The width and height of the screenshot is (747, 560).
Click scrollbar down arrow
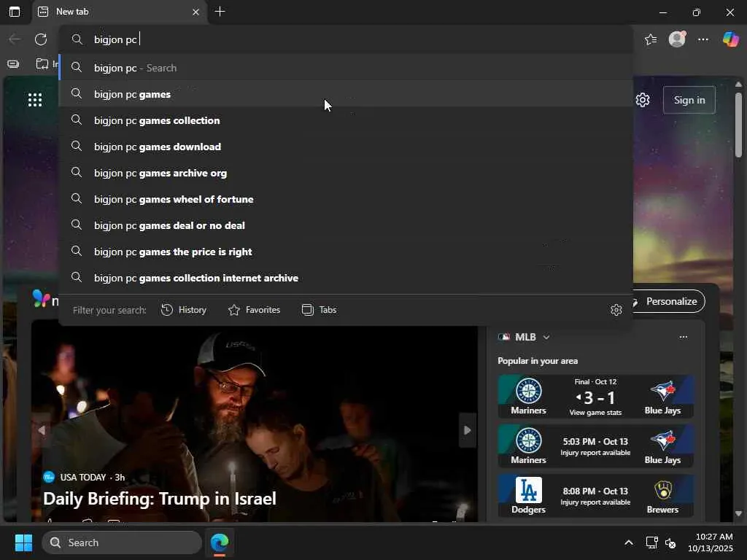pyautogui.click(x=738, y=513)
